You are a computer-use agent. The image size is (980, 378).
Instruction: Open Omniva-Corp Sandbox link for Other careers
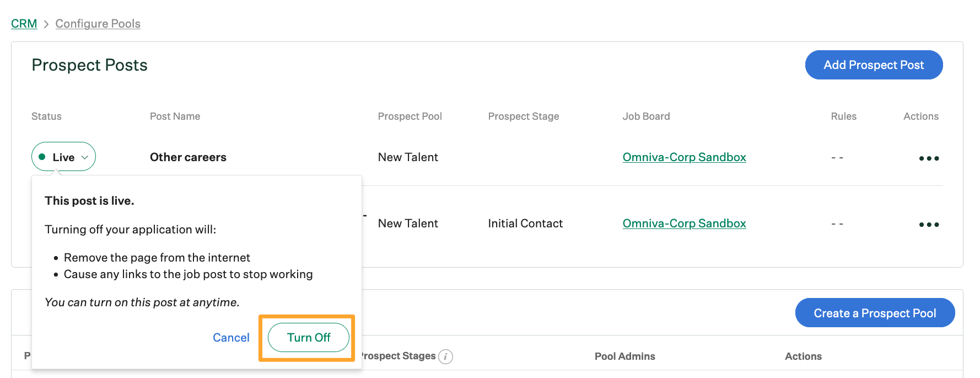(684, 157)
